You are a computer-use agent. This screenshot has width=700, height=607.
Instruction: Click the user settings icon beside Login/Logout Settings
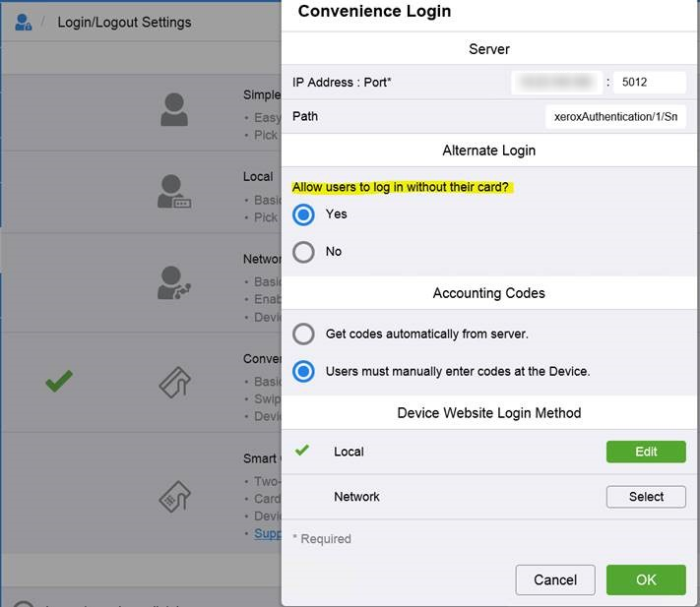pos(23,22)
